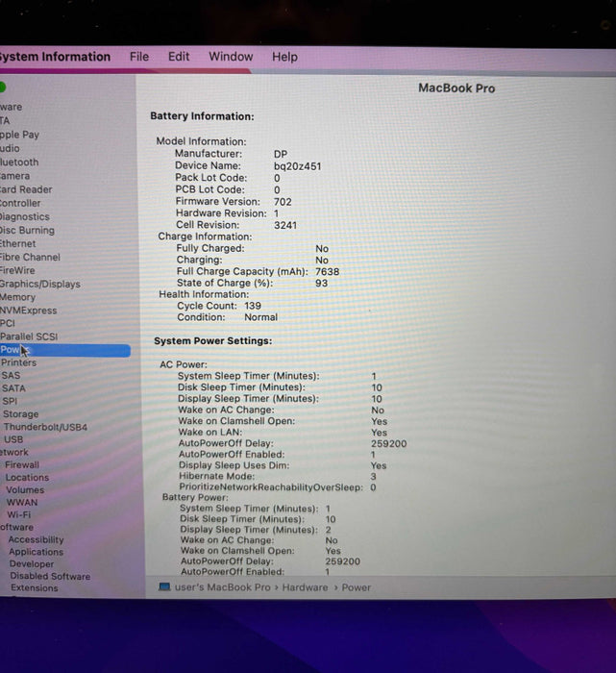Viewport: 616px width, 673px height.
Task: Open the System Information app menu
Action: 55,57
